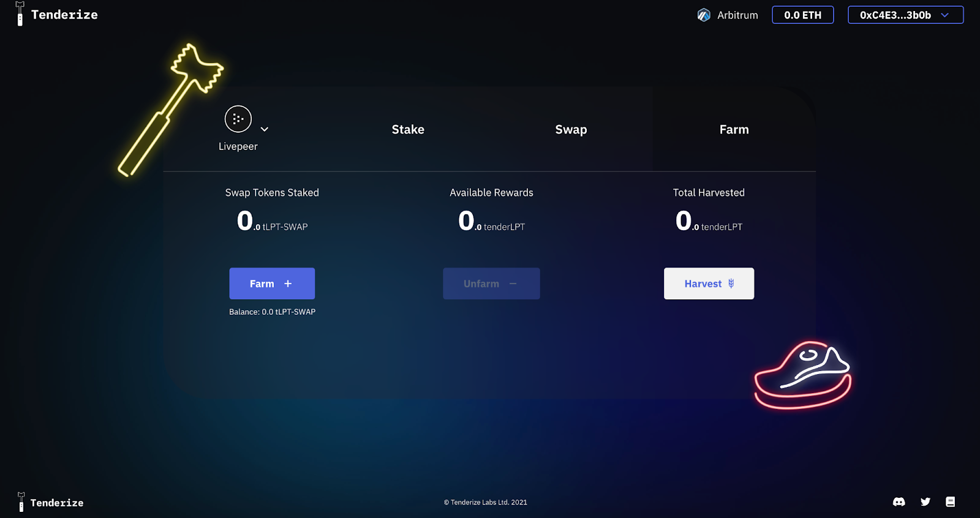Click the Swap Tokens Staked label

[272, 192]
